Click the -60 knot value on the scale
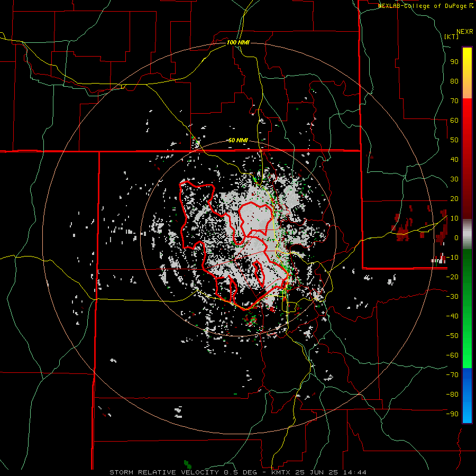476x476 pixels. (452, 355)
